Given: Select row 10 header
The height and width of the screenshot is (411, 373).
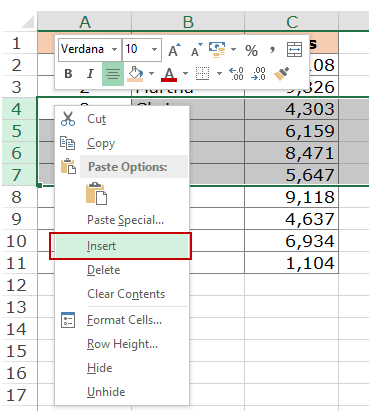Looking at the screenshot, I should [19, 241].
